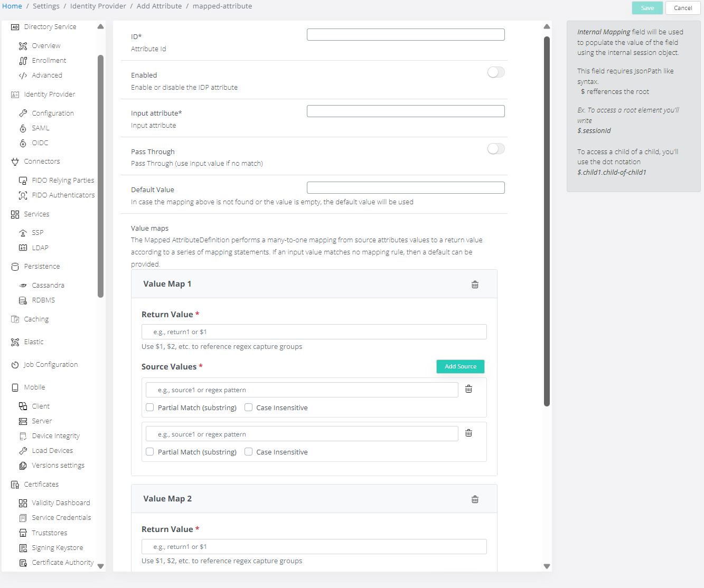704x588 pixels.
Task: Check second source Case Insensitive checkbox
Action: click(x=248, y=452)
